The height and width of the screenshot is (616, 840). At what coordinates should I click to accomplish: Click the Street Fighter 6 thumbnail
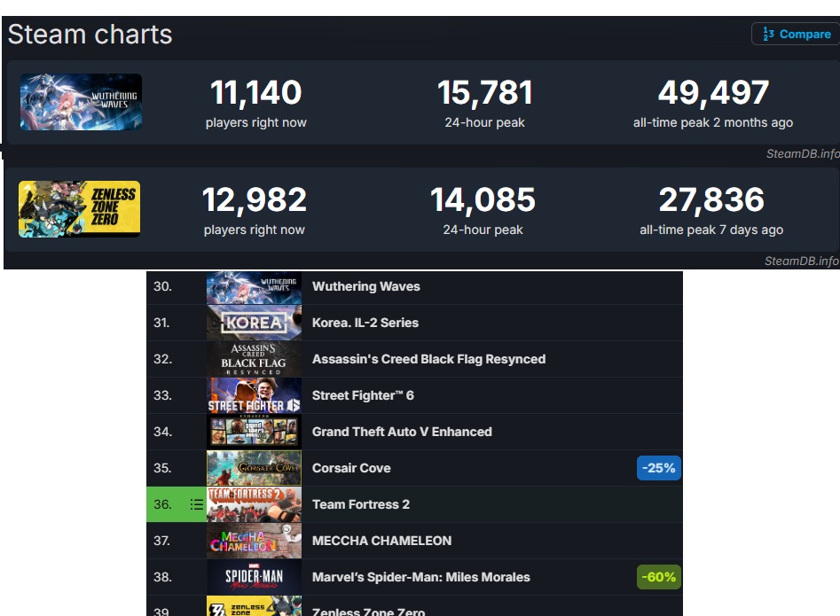coord(254,395)
